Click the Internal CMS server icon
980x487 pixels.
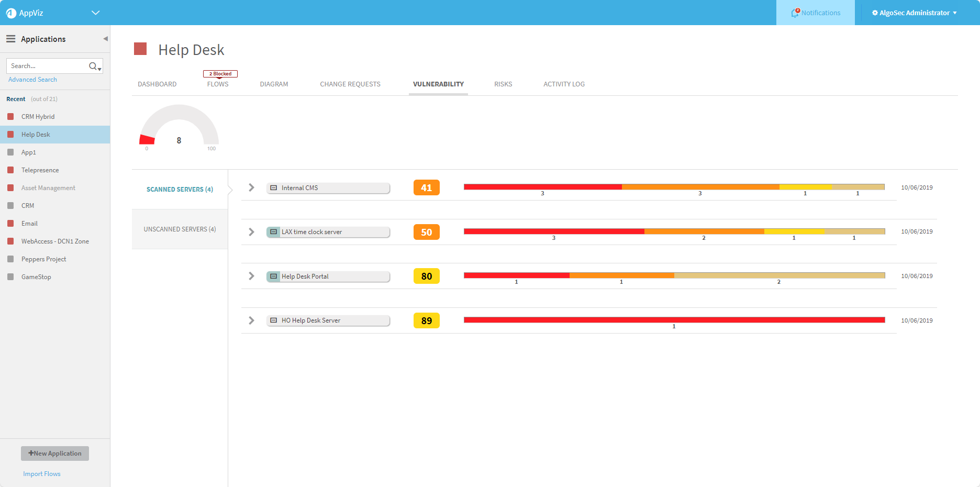(x=274, y=188)
